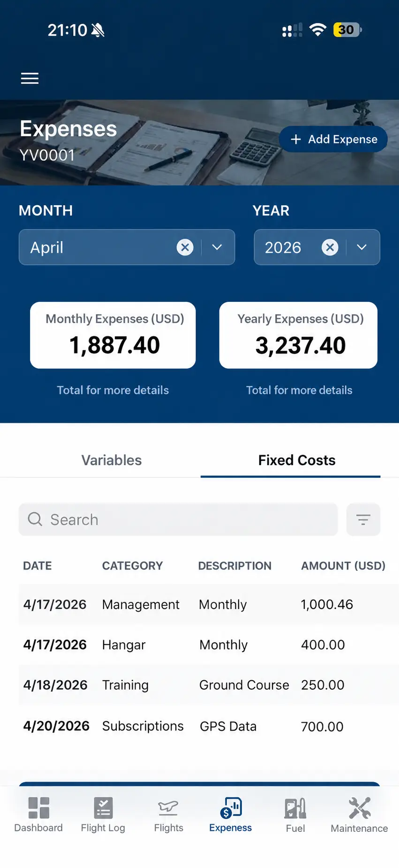Viewport: 399px width, 868px height.
Task: Sort by the DESCRIPTION column header
Action: [235, 566]
